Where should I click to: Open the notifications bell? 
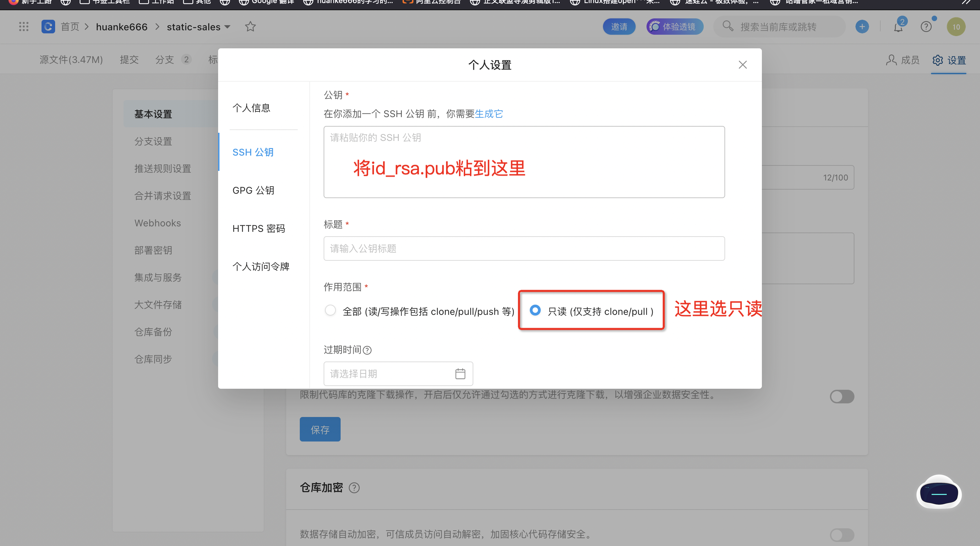pos(898,27)
